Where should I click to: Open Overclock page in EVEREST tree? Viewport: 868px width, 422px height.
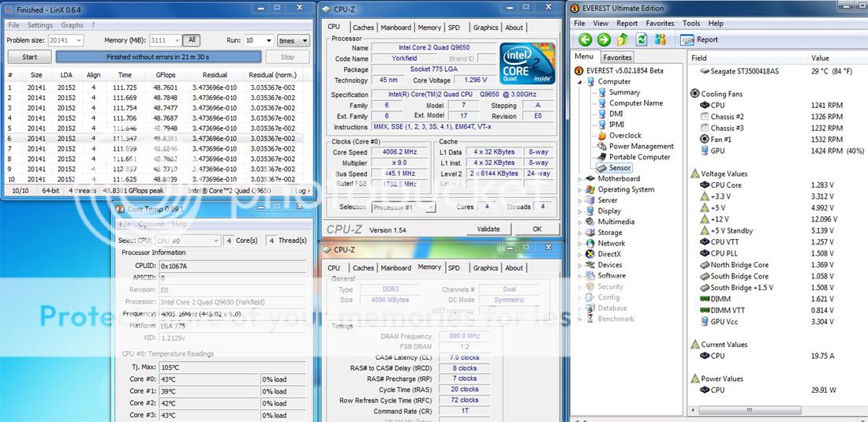click(625, 136)
